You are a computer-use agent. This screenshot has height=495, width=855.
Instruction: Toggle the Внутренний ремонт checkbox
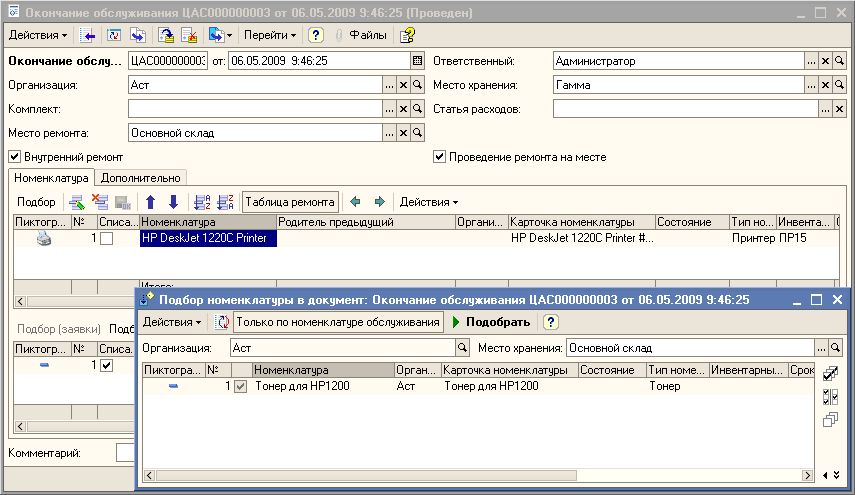coord(14,157)
